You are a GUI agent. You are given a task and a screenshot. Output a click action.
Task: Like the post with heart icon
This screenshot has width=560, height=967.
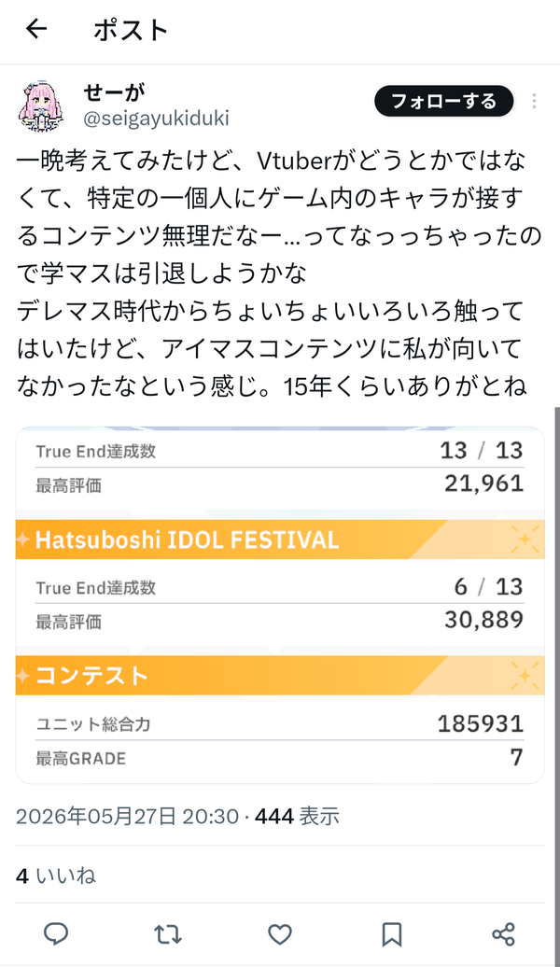tap(279, 934)
